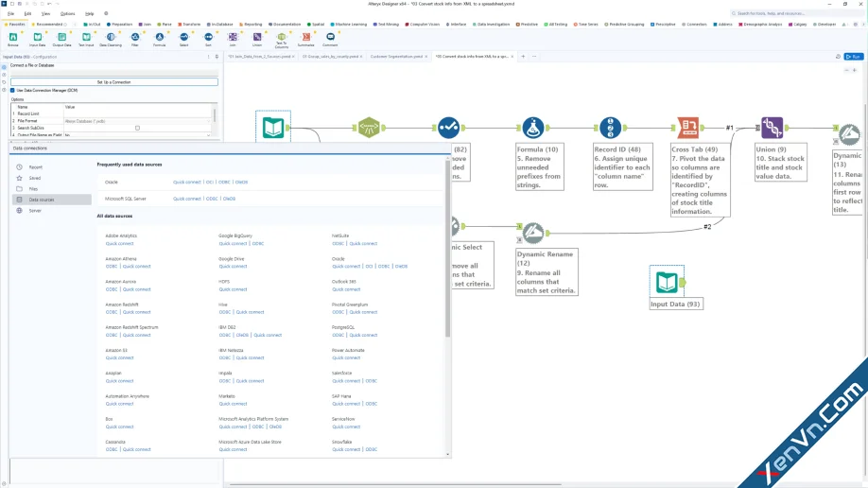This screenshot has width=868, height=488.
Task: Select the Summarize tool in the toolbar
Action: coord(305,39)
